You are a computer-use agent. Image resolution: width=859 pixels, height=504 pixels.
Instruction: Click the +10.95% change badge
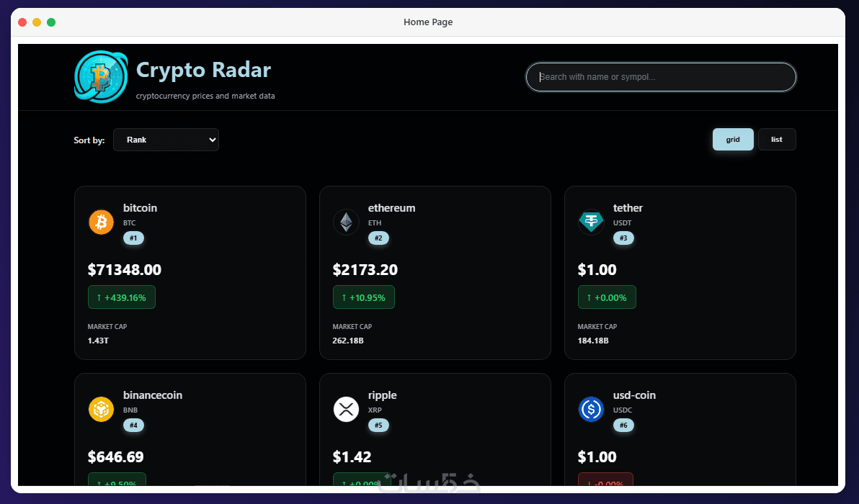pyautogui.click(x=364, y=297)
